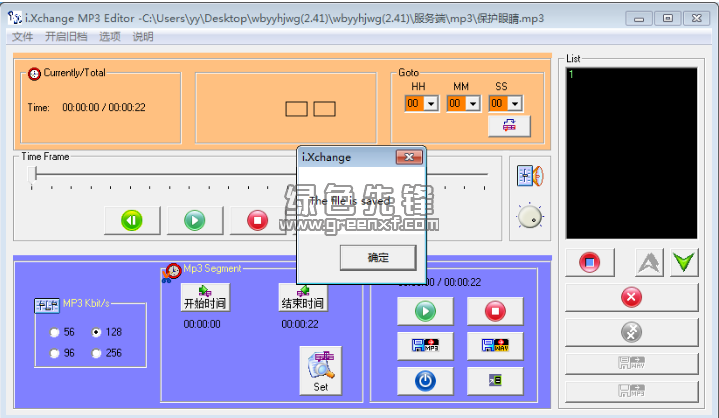This screenshot has width=719, height=418.
Task: Move list item down with green arrow
Action: click(x=684, y=263)
